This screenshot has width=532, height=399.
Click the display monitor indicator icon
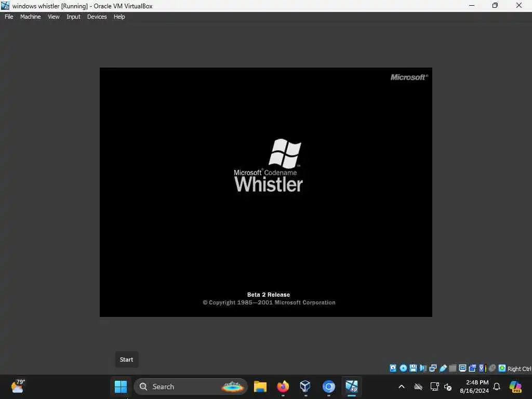(462, 368)
